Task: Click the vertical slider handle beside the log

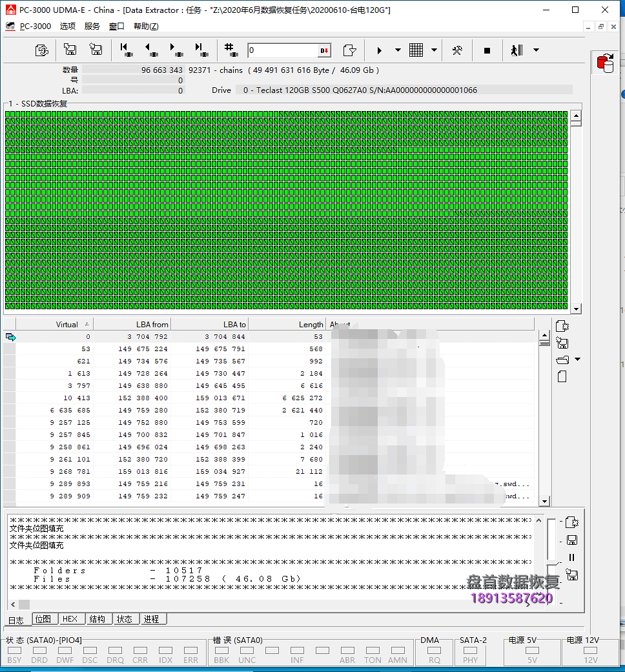Action: [551, 562]
